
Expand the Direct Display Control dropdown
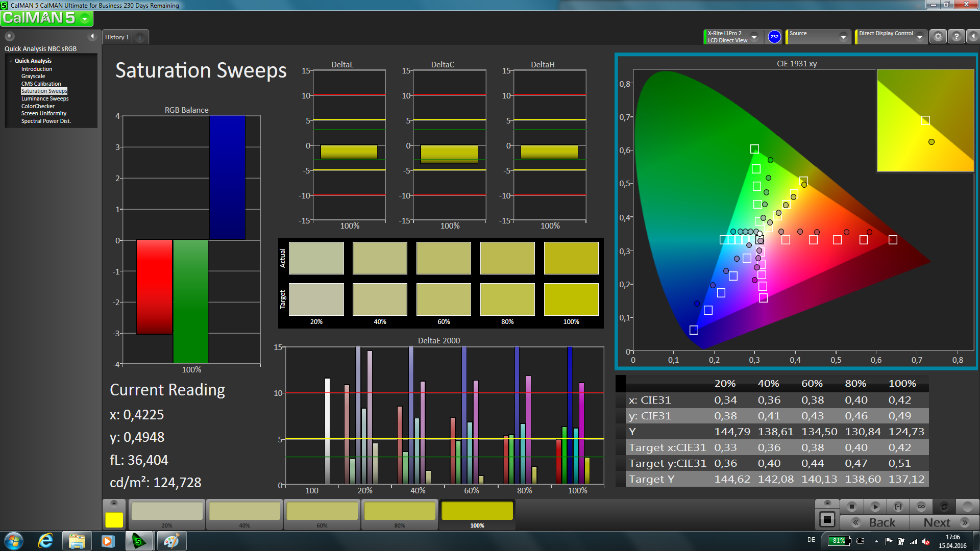pyautogui.click(x=920, y=37)
